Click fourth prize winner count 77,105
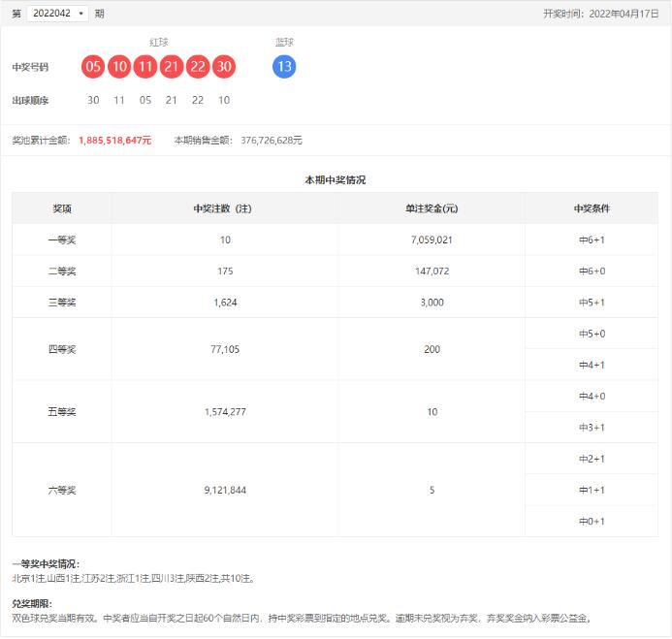Screen dimensions: 672x639 click(x=225, y=349)
